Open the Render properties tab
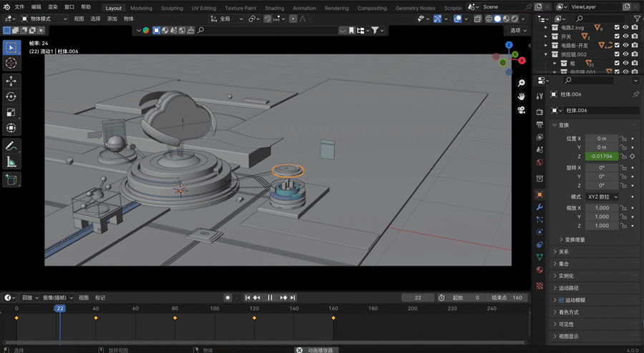 [540, 112]
